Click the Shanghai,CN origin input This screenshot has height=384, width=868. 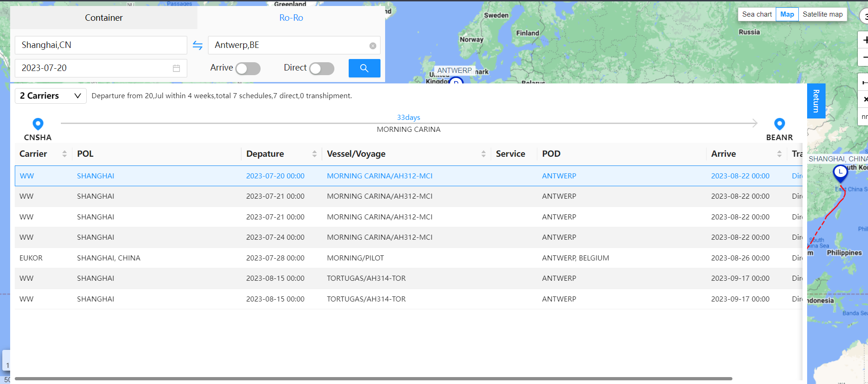coord(101,45)
